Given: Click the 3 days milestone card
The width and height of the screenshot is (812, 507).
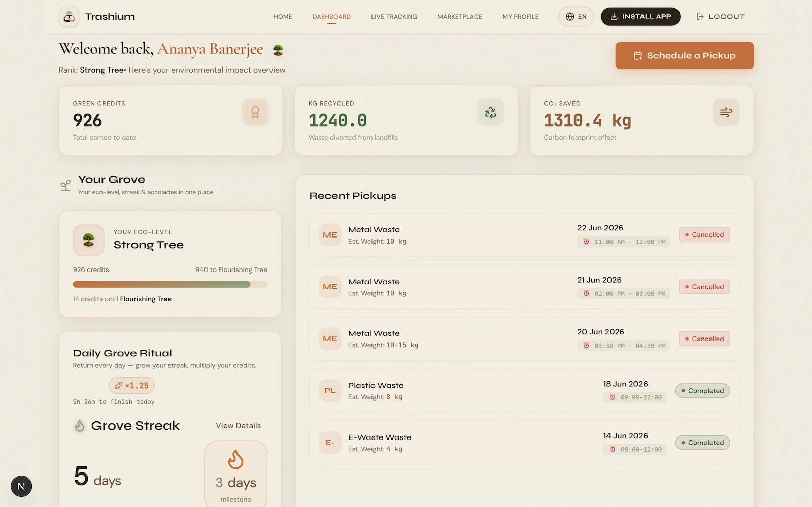Looking at the screenshot, I should [235, 474].
